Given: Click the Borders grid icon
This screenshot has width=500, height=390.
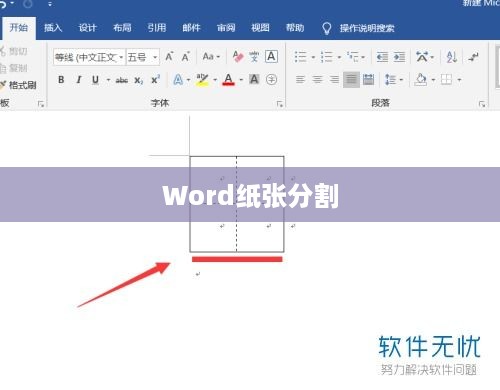Looking at the screenshot, I should 446,79.
